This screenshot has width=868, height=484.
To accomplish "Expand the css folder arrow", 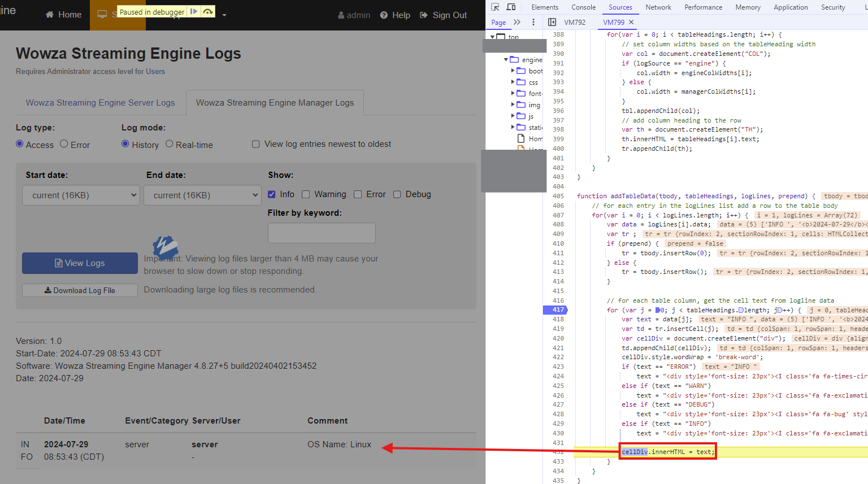I will click(513, 82).
